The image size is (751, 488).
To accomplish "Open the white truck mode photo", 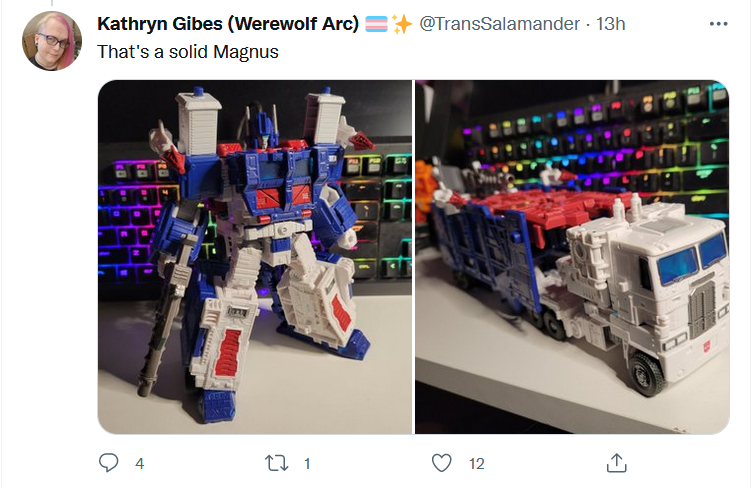I will [572, 257].
